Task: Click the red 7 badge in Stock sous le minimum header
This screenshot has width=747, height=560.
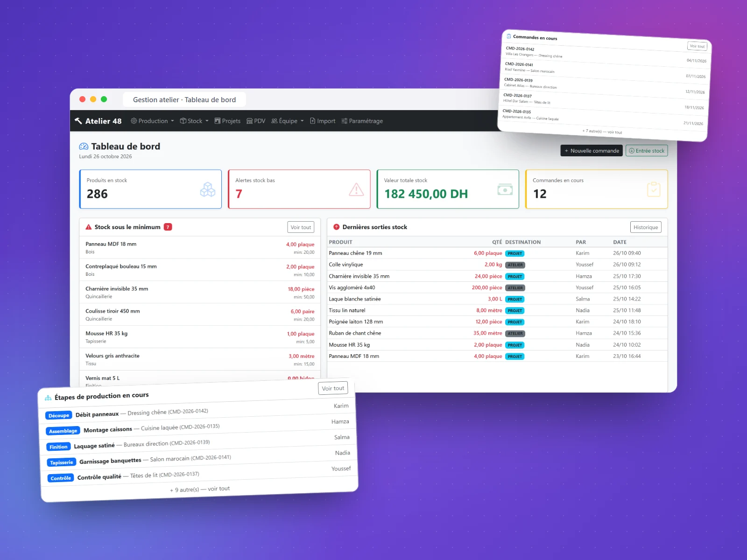Action: point(168,227)
